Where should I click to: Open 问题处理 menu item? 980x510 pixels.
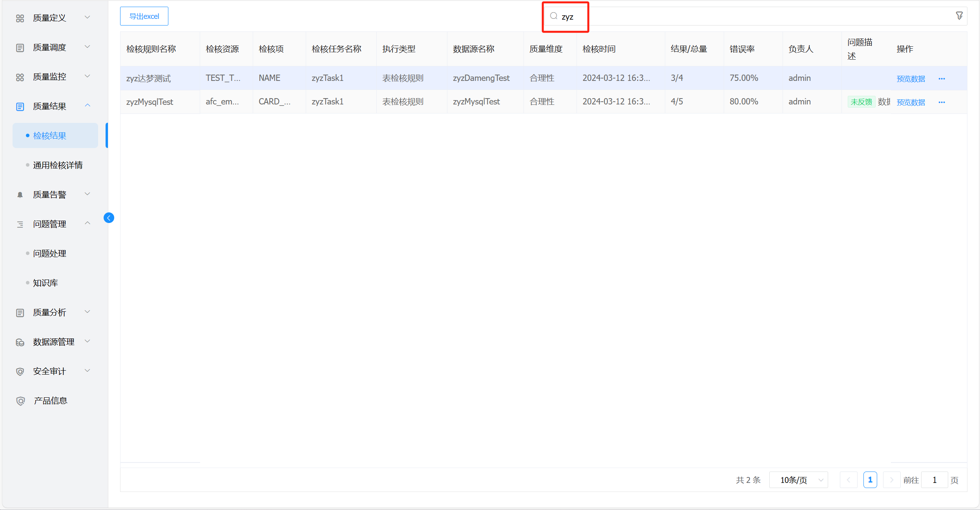click(x=49, y=254)
